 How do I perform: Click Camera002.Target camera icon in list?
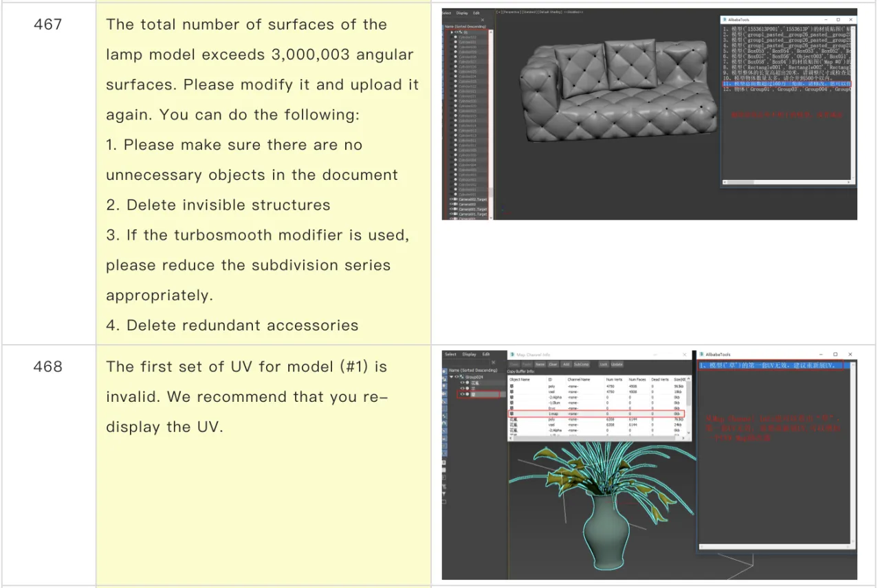(455, 199)
